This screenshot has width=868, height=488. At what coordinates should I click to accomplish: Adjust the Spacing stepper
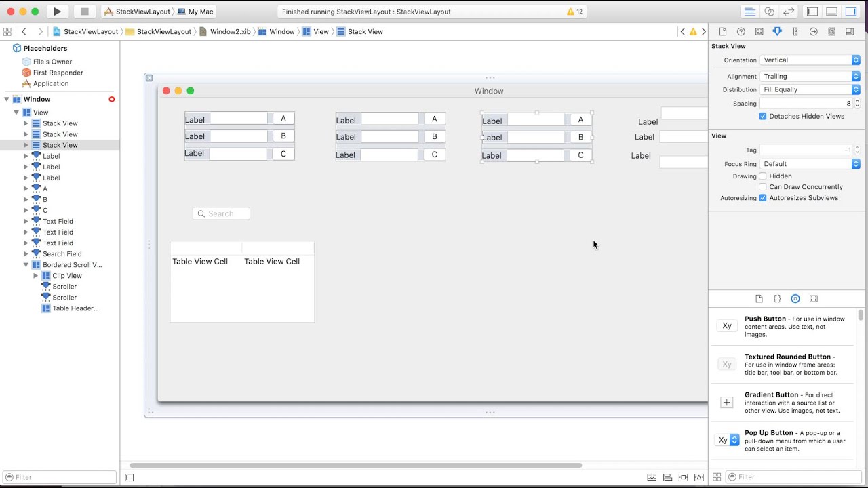(857, 104)
